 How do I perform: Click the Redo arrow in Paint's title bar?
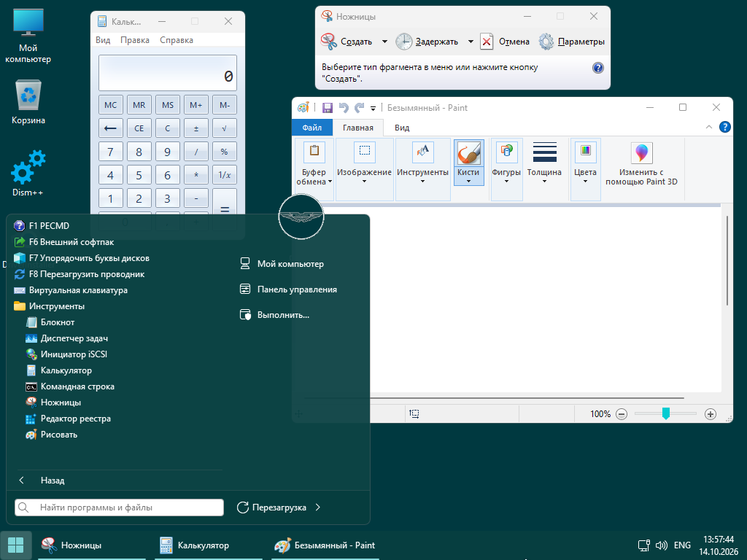click(x=360, y=108)
